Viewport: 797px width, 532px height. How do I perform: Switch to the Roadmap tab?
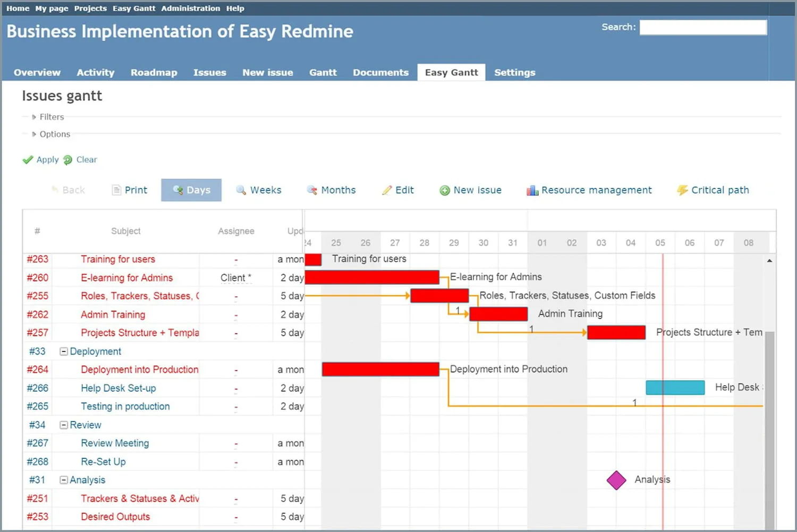(154, 72)
